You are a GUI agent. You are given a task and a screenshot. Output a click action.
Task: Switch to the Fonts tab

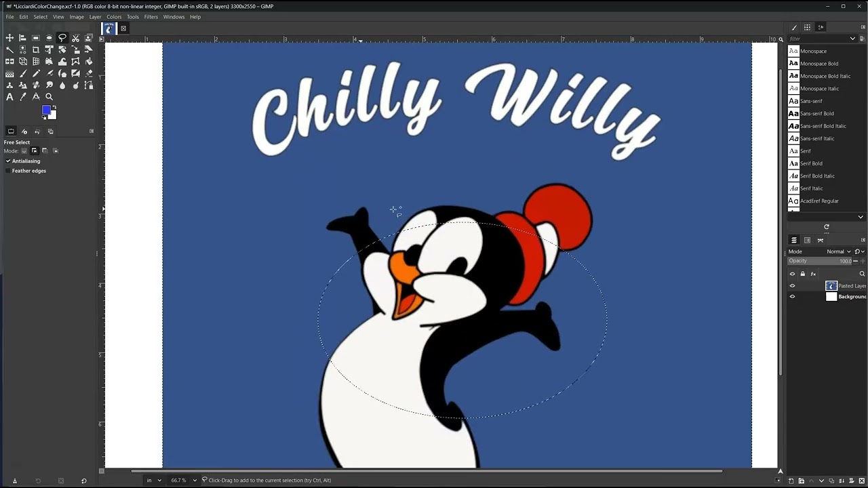click(x=821, y=27)
